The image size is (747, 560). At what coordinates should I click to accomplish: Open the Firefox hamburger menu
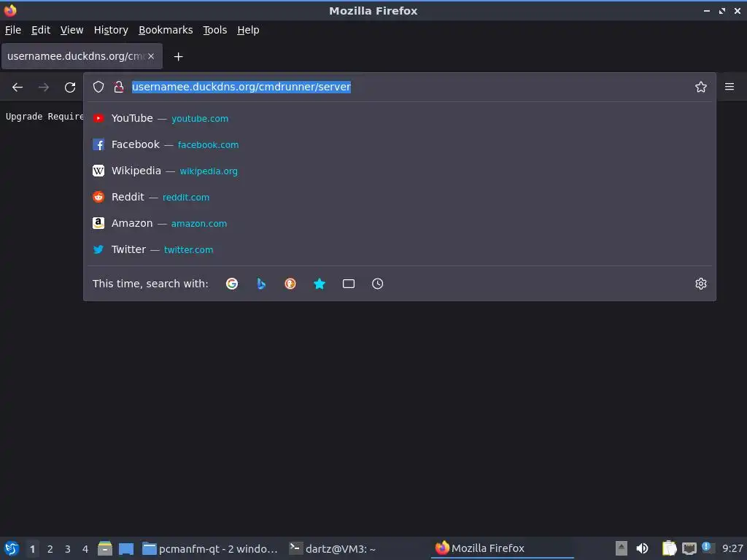point(729,87)
